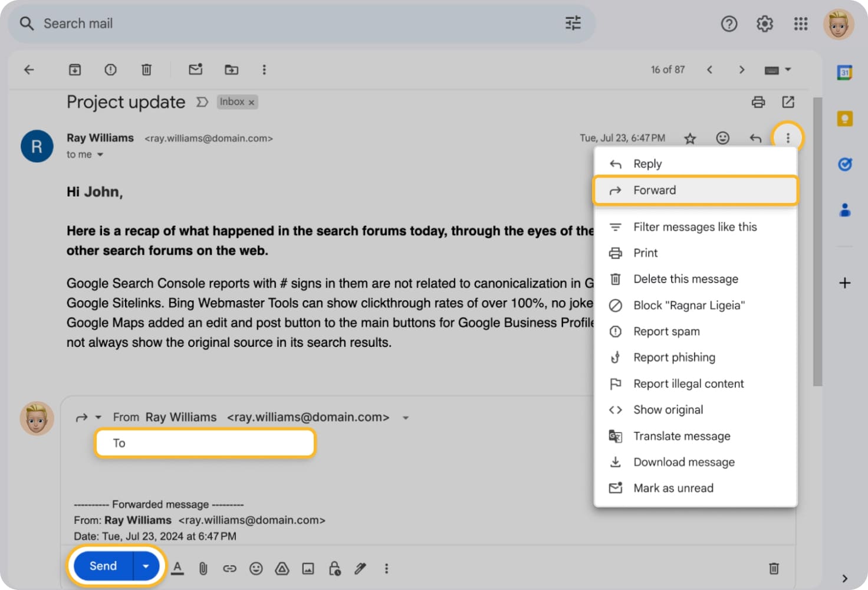Viewport: 868px width, 590px height.
Task: Select Show original in the menu
Action: 668,409
